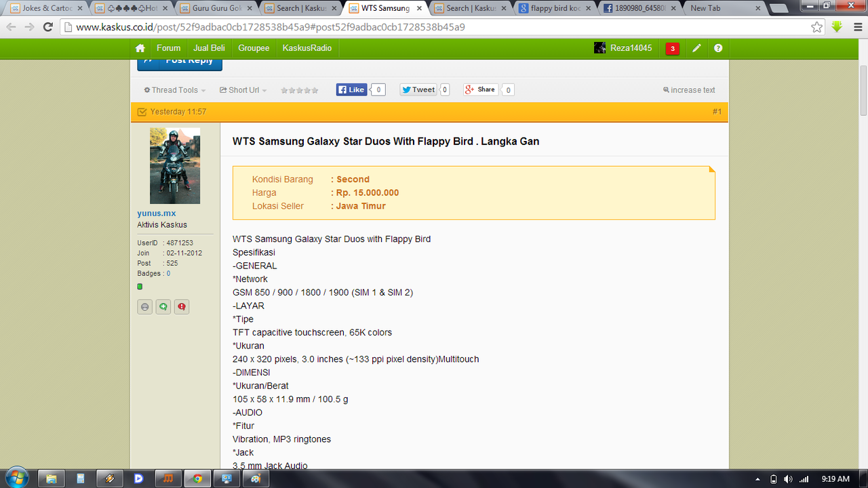Screen dimensions: 868x488
Task: Click the price Rp. 15.000.000
Action: click(368, 192)
